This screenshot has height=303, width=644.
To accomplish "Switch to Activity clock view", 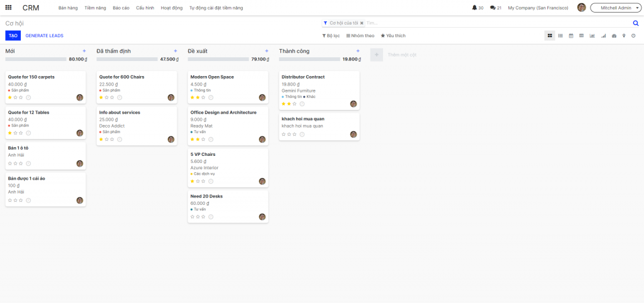I will 633,36.
